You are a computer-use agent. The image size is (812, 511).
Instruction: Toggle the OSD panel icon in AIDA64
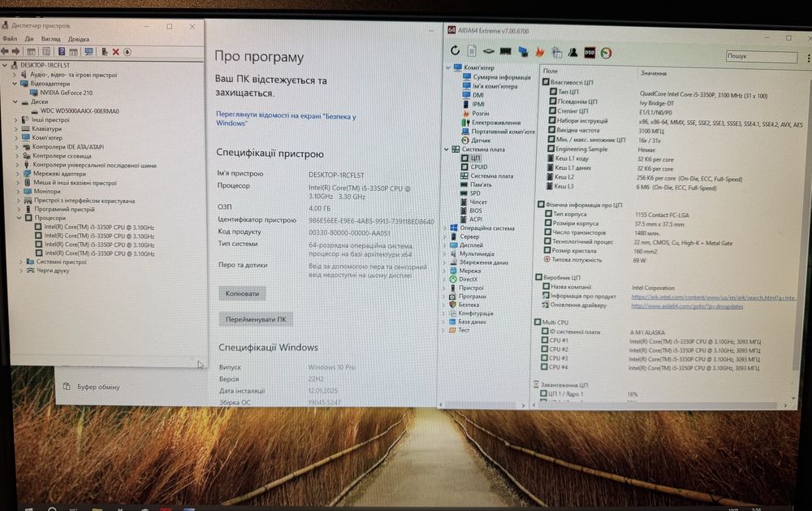(x=590, y=52)
